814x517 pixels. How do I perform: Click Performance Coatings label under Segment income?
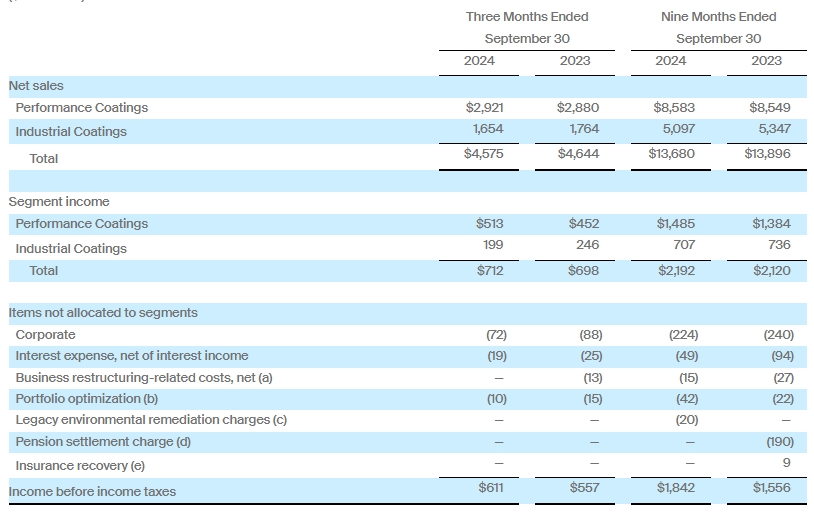click(x=82, y=223)
